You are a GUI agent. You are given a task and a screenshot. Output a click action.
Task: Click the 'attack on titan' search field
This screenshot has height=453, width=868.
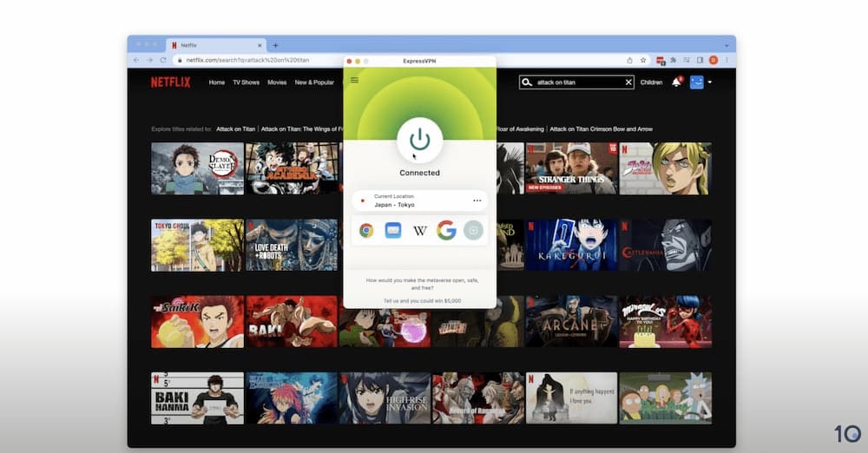click(x=578, y=82)
